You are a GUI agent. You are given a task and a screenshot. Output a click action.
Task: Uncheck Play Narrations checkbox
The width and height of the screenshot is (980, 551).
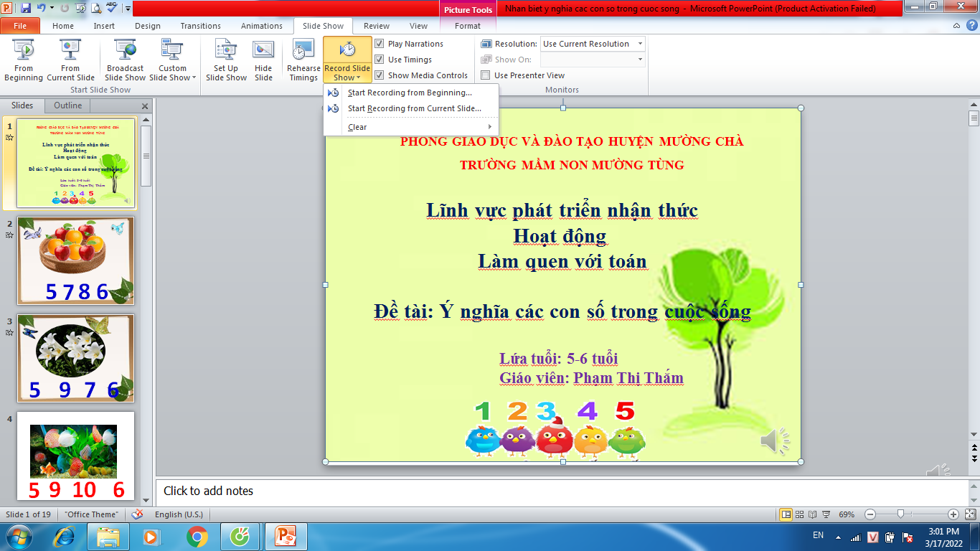pyautogui.click(x=380, y=44)
